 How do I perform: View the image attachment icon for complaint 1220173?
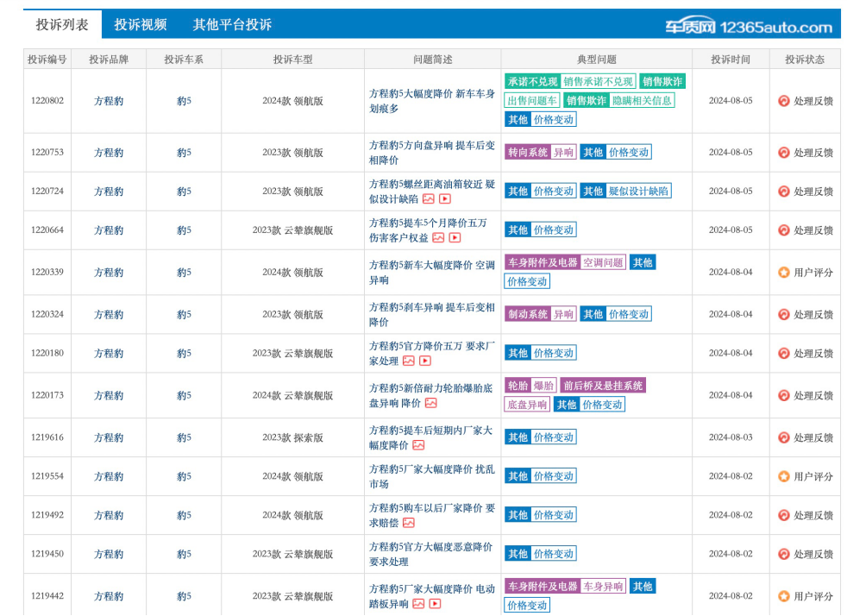430,403
